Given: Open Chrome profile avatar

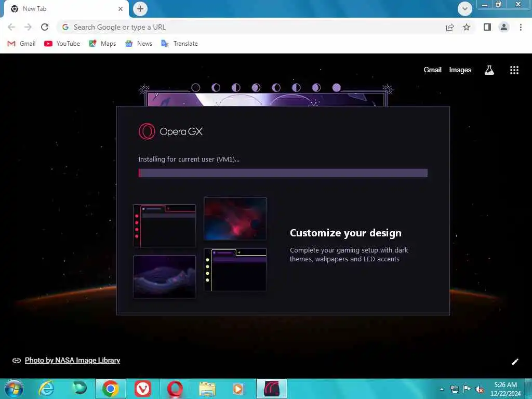Looking at the screenshot, I should point(504,27).
